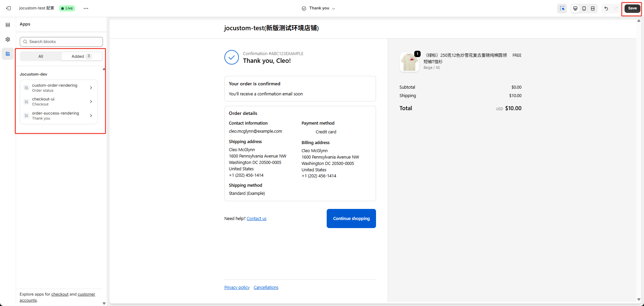Screen dimensions: 644x306
Task: Switch to the All tab
Action: coord(41,56)
